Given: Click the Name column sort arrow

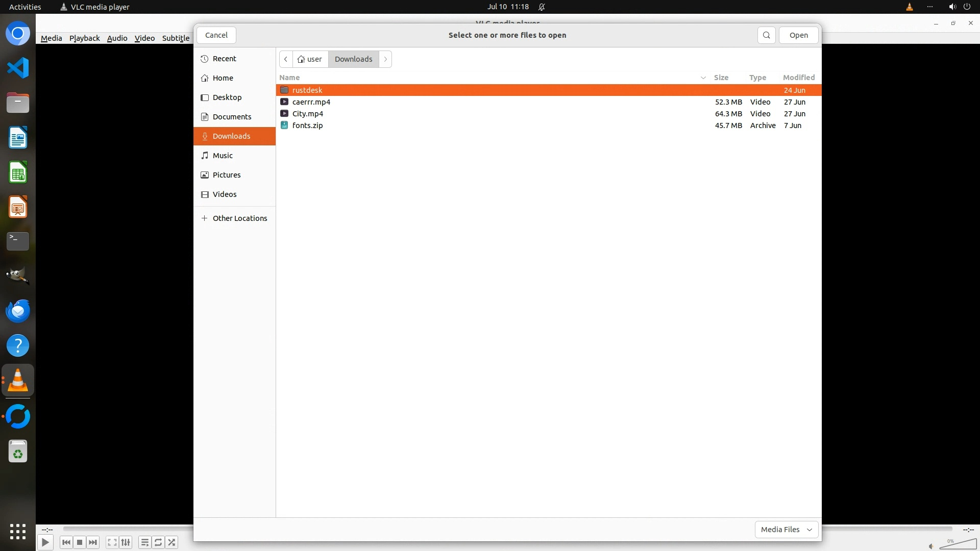Looking at the screenshot, I should [x=703, y=78].
